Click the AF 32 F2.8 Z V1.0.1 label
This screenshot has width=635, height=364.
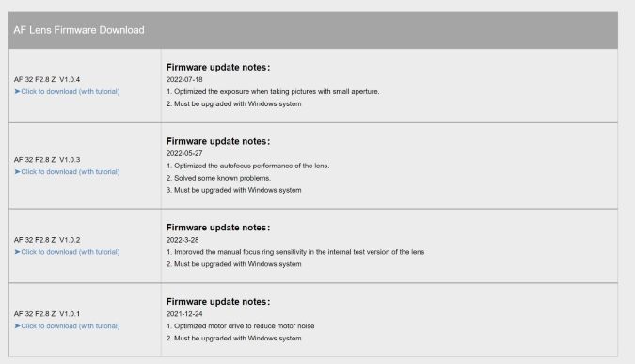(47, 314)
